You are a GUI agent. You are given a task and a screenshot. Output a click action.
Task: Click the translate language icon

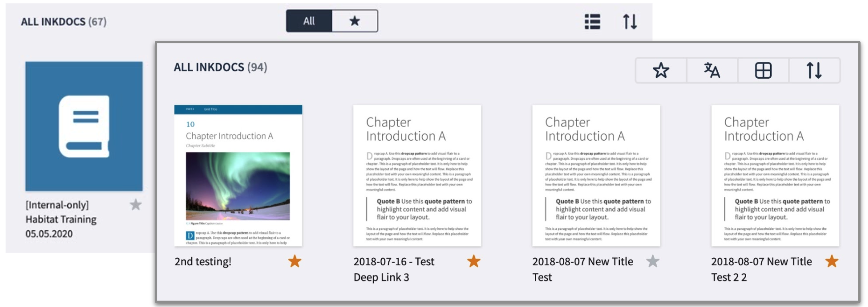point(712,70)
